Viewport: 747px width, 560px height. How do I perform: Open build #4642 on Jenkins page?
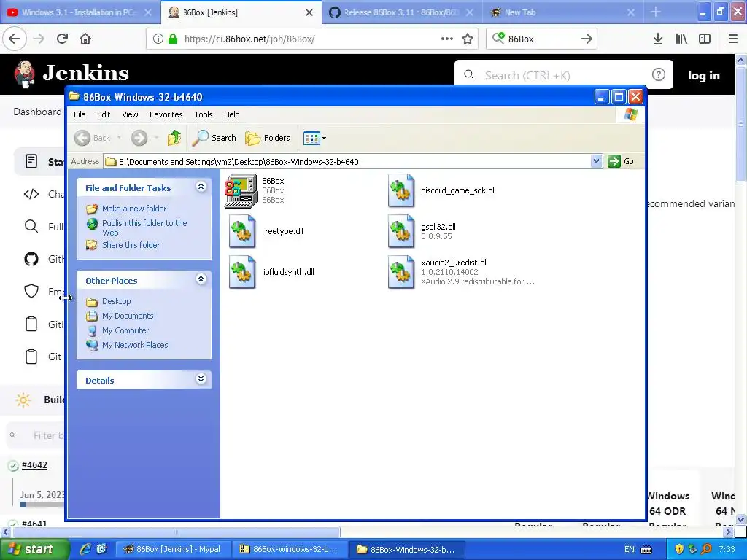pyautogui.click(x=34, y=464)
